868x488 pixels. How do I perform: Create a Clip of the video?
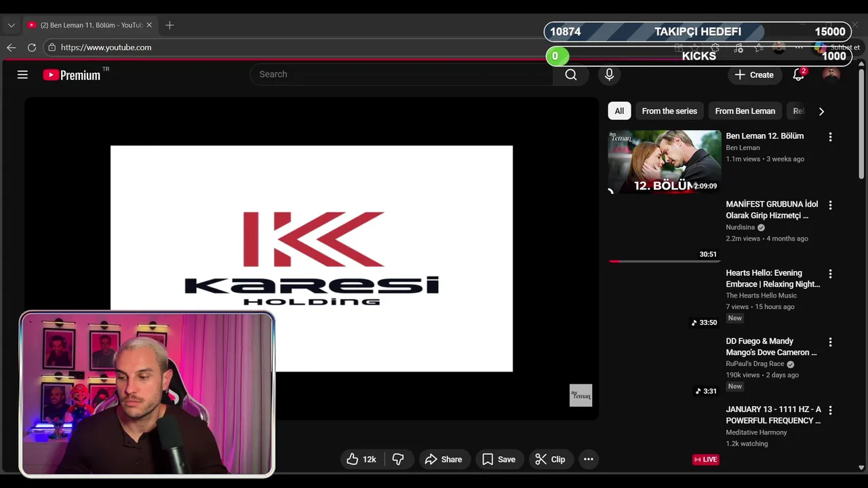550,460
